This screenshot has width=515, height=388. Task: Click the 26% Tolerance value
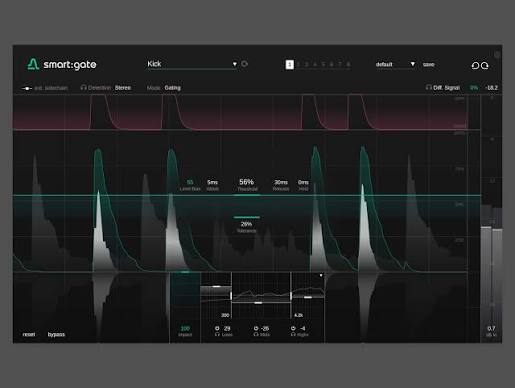tap(246, 224)
